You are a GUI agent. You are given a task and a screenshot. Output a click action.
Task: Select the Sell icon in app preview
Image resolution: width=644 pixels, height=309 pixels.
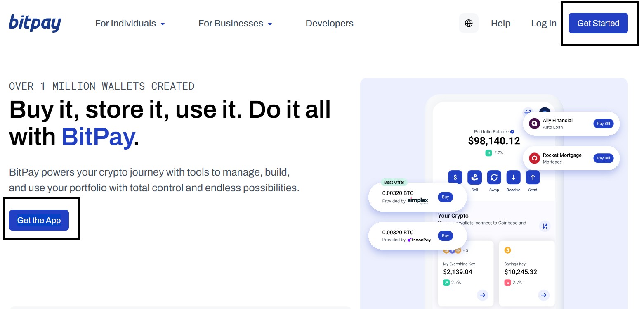(475, 178)
